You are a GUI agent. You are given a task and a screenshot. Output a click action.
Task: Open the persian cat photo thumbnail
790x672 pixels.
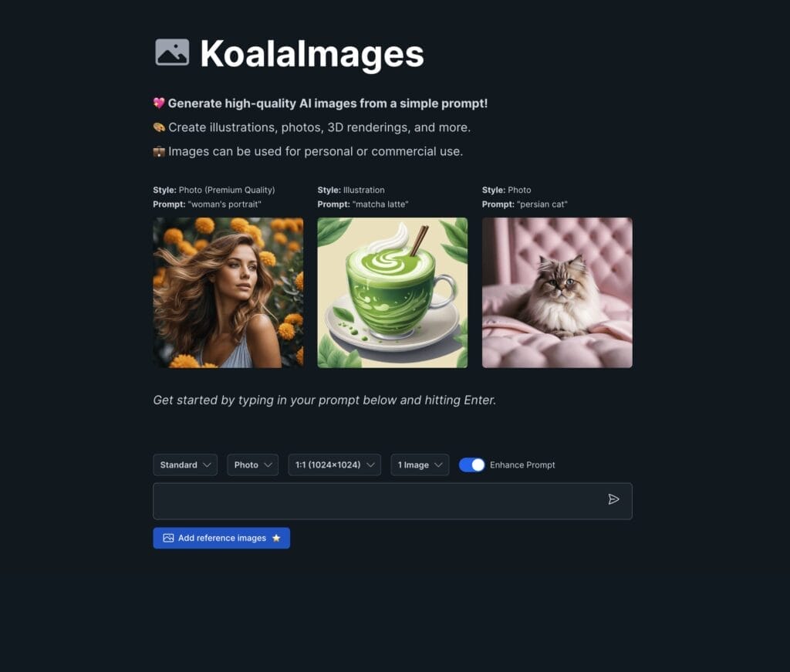pos(557,292)
